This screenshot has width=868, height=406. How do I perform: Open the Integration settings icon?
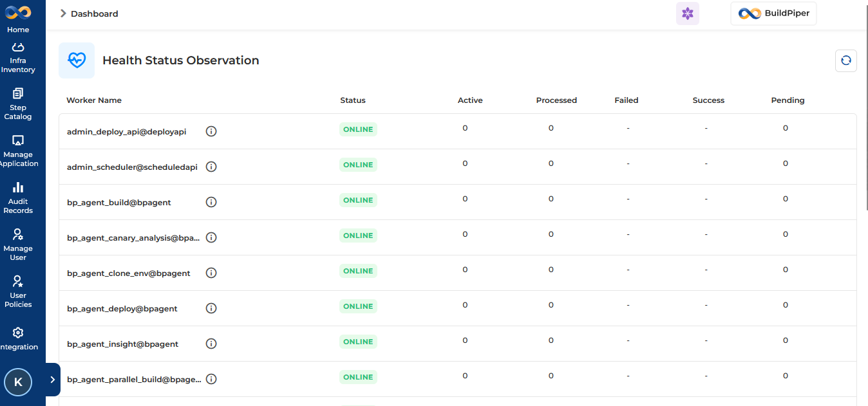pos(17,333)
